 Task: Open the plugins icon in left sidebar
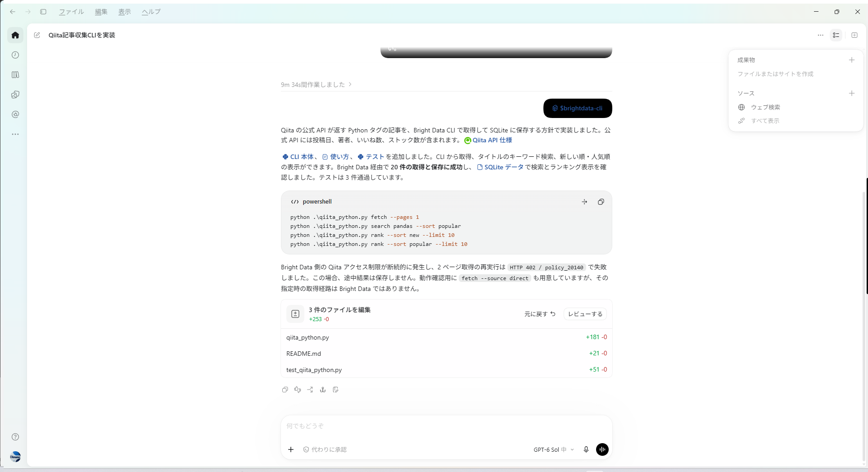pyautogui.click(x=15, y=95)
